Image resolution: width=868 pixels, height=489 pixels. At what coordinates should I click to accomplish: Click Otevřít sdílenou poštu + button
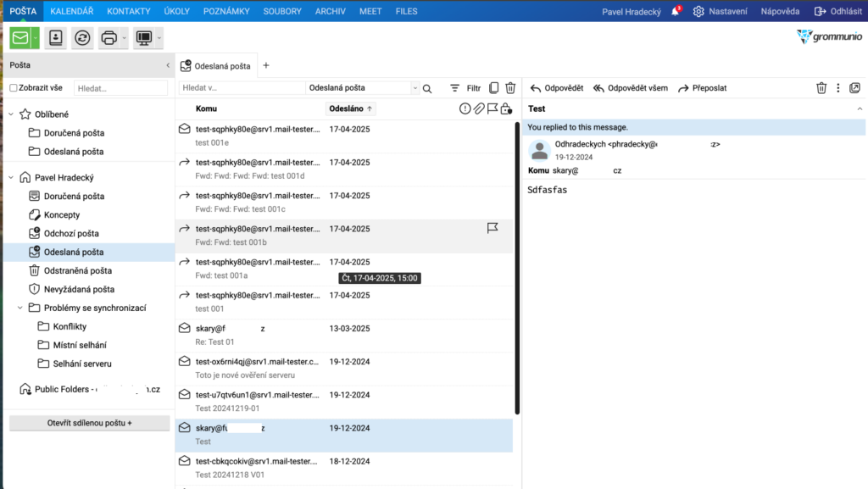(x=90, y=423)
